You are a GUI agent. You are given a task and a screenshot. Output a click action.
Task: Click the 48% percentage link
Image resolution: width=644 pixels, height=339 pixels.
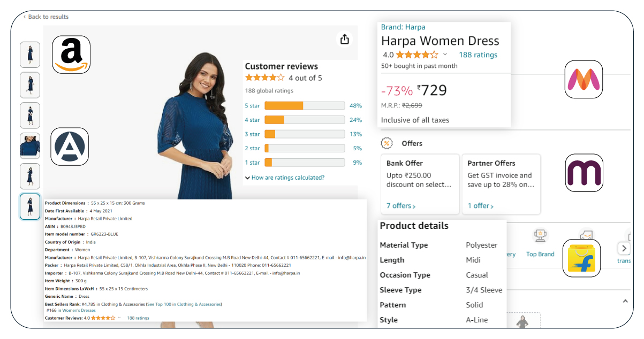point(355,106)
